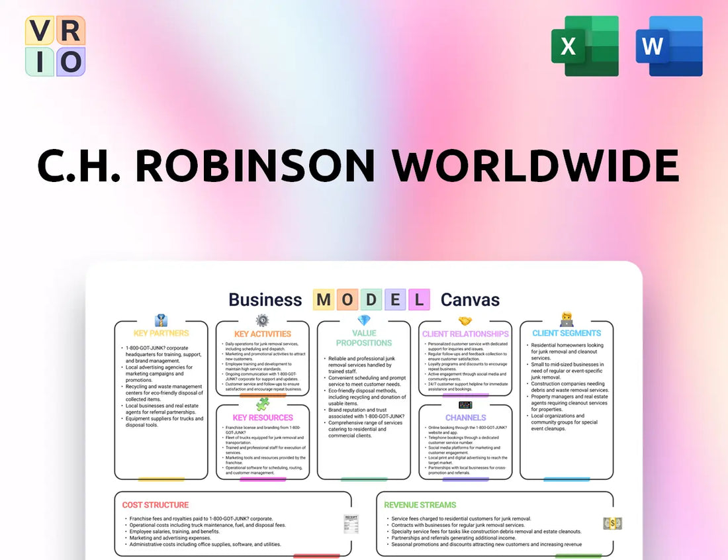Click the orange O letter tile
The height and width of the screenshot is (560, 728).
click(x=347, y=300)
